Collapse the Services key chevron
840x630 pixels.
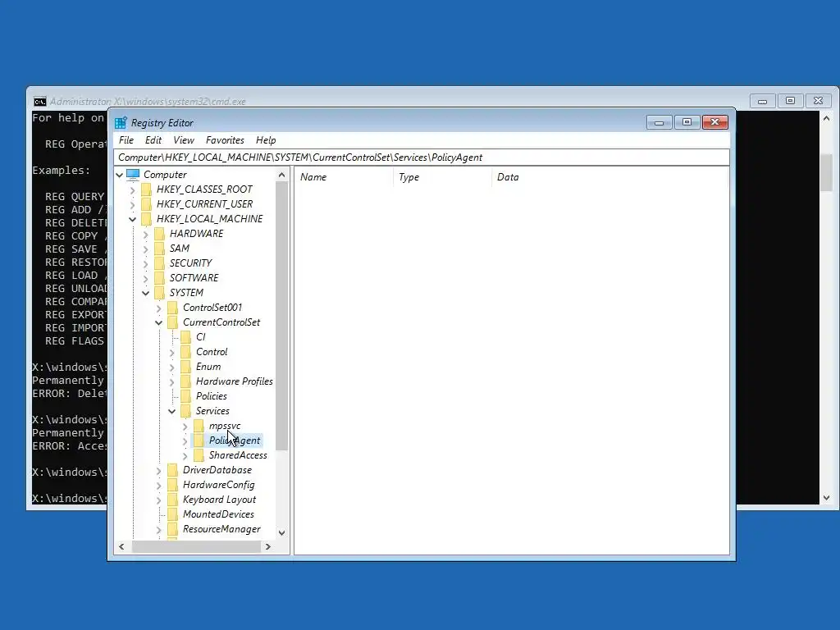click(172, 412)
